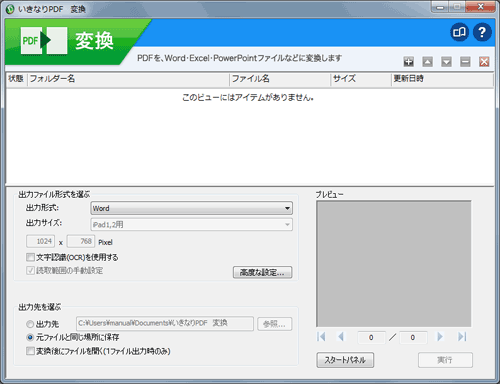Viewport: 500px width, 384px height.
Task: Click the 実行 execute button
Action: [445, 360]
